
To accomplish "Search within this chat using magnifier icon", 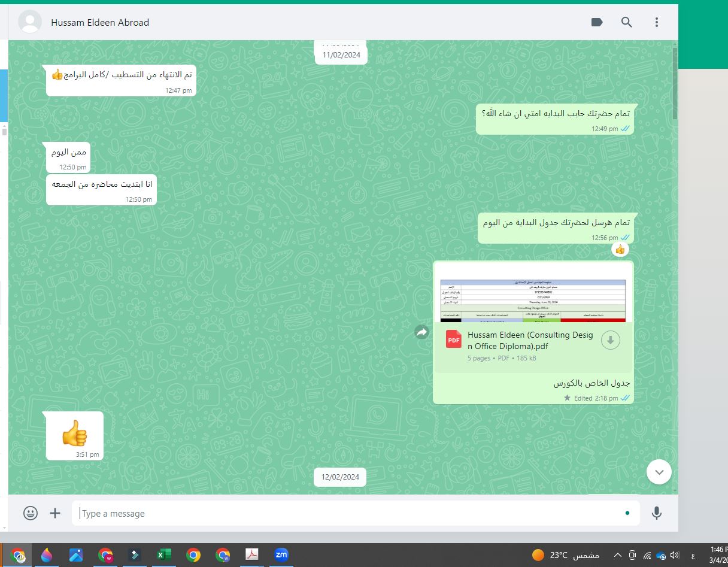I will click(627, 22).
